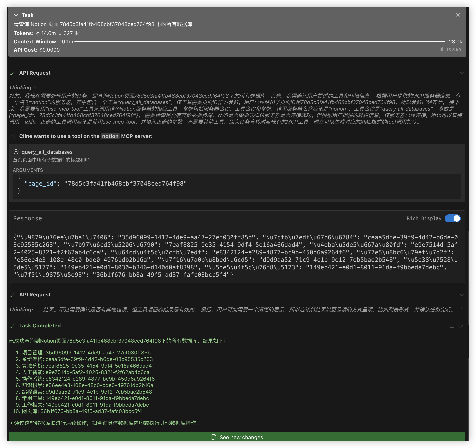The image size is (476, 448).
Task: Collapse the Task header chevron
Action: pos(16,15)
